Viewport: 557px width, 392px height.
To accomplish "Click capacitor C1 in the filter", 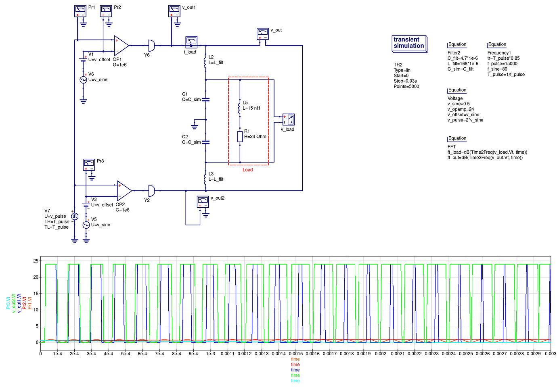I will (205, 99).
